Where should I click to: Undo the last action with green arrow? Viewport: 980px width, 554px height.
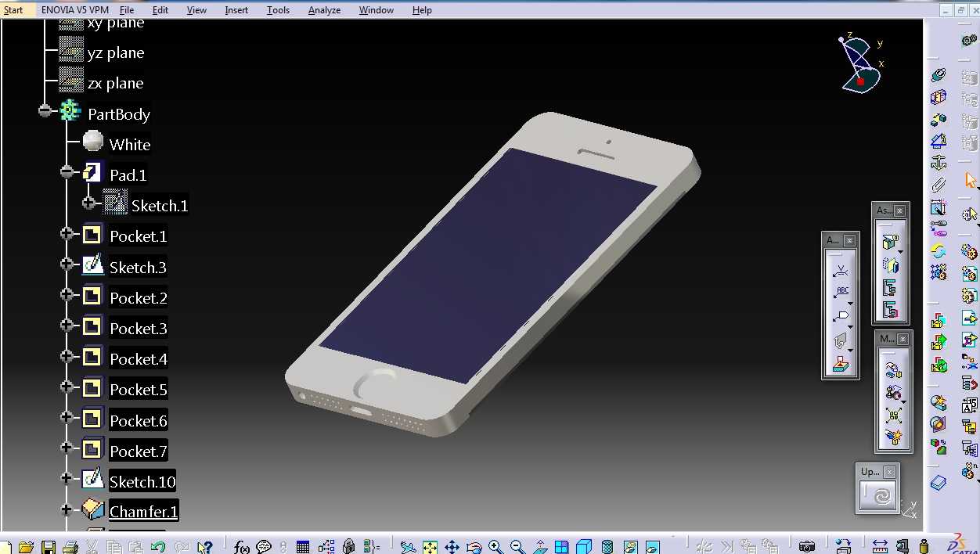click(x=157, y=547)
